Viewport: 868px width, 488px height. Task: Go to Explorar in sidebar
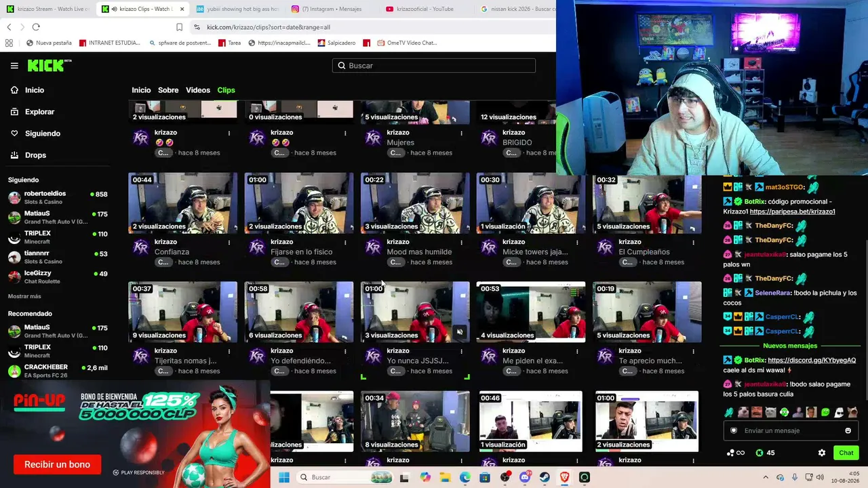39,112
